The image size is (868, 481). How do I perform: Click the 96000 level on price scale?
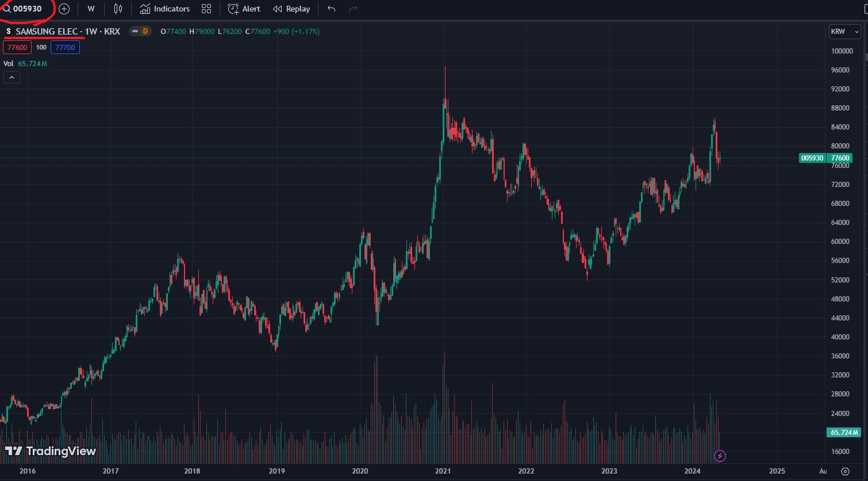(841, 70)
